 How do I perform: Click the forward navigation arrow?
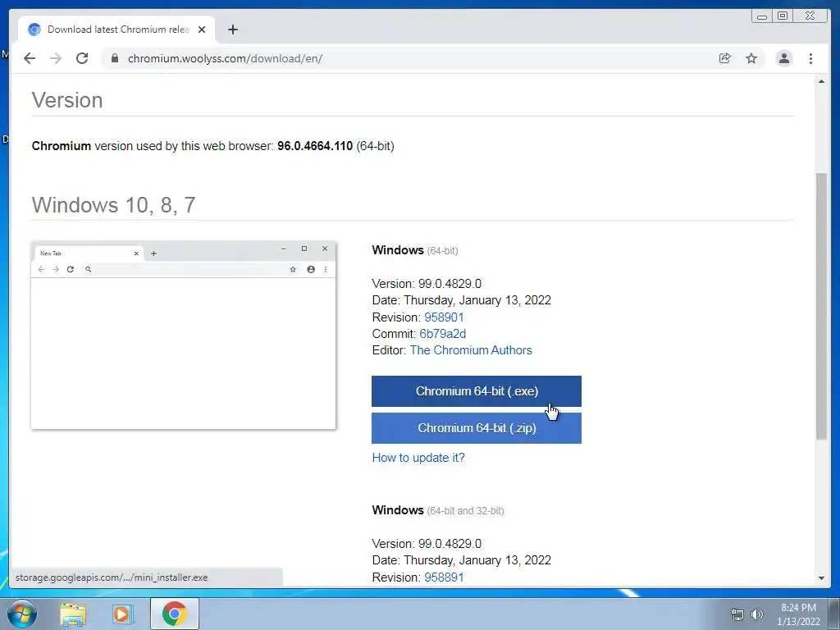[56, 58]
